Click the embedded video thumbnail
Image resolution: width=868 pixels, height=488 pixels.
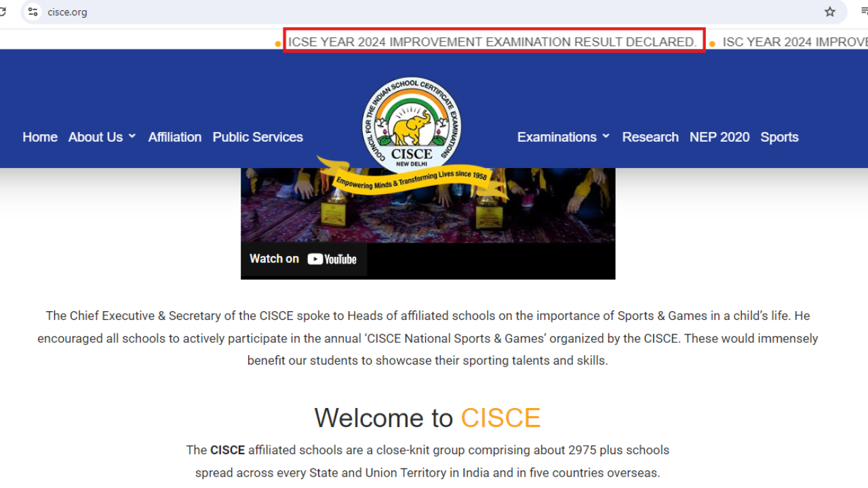point(428,210)
